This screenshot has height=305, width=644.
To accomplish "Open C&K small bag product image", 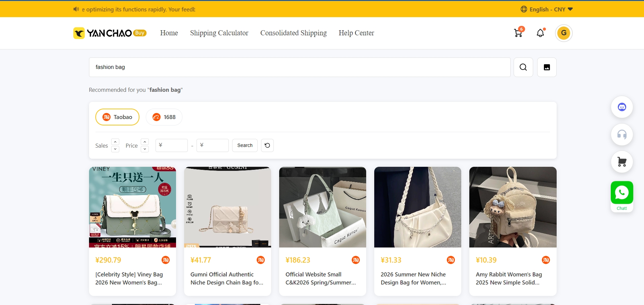I will [323, 207].
